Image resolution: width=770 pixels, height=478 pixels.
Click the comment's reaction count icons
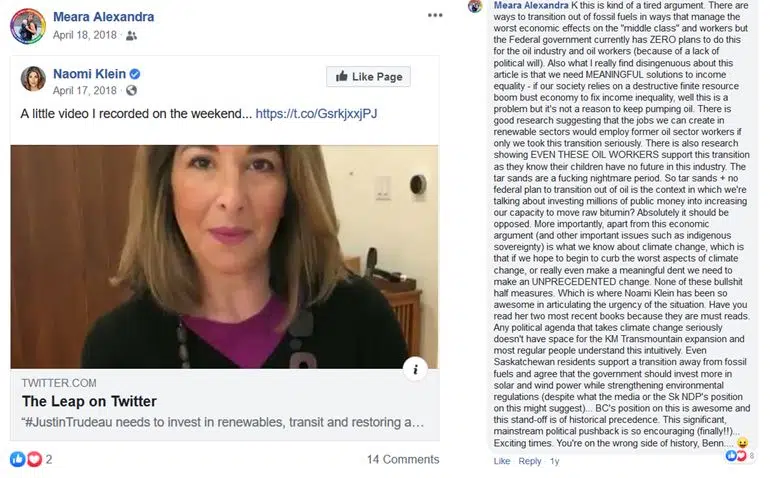tap(739, 456)
